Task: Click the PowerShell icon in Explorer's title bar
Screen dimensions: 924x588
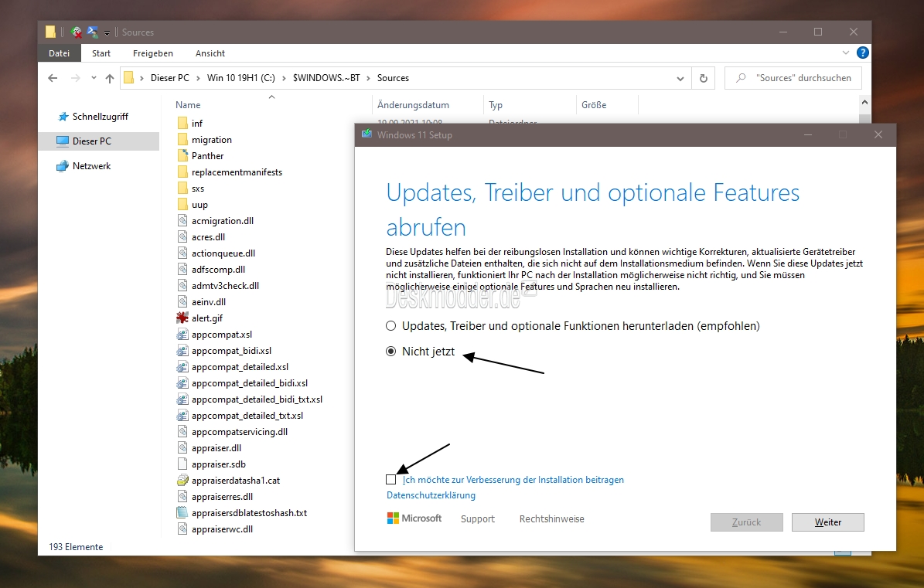Action: (x=93, y=32)
